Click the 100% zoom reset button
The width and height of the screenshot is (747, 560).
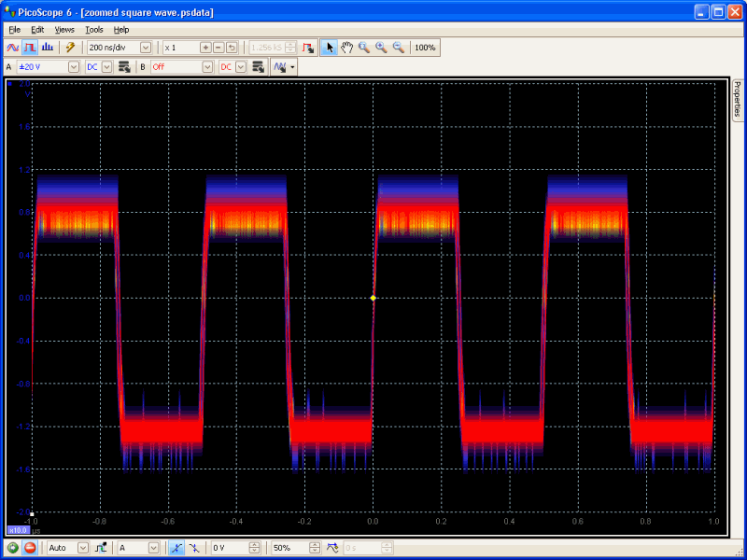tap(425, 48)
